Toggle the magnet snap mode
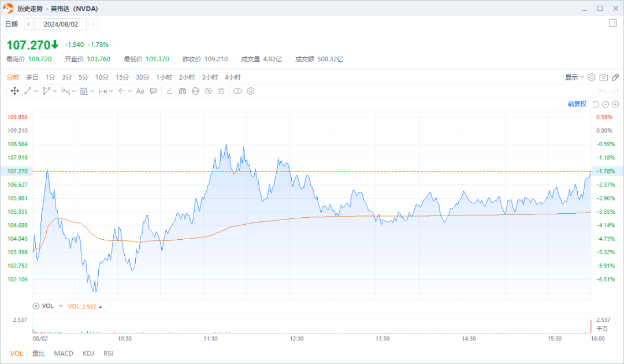The image size is (624, 364). click(x=182, y=91)
